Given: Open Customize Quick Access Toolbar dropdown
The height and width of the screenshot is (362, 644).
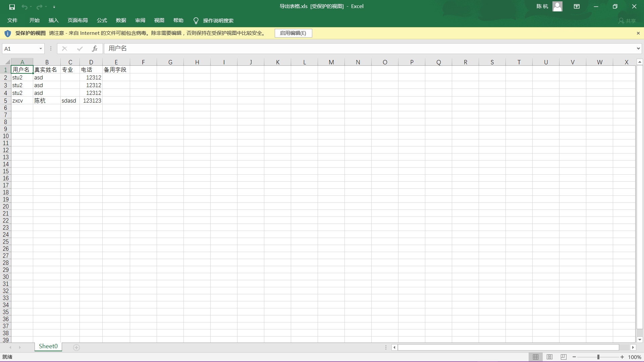Looking at the screenshot, I should pyautogui.click(x=54, y=7).
